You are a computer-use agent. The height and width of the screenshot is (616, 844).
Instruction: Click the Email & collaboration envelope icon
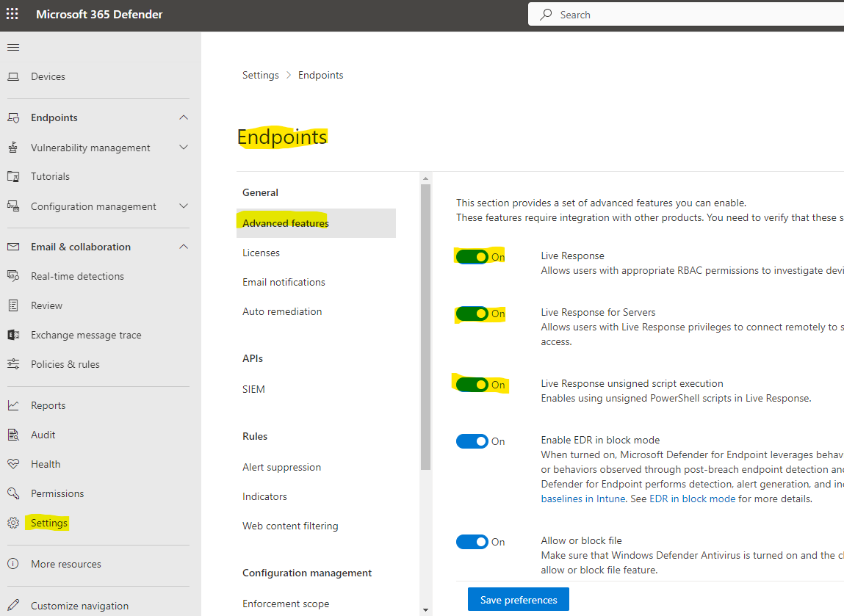point(13,247)
